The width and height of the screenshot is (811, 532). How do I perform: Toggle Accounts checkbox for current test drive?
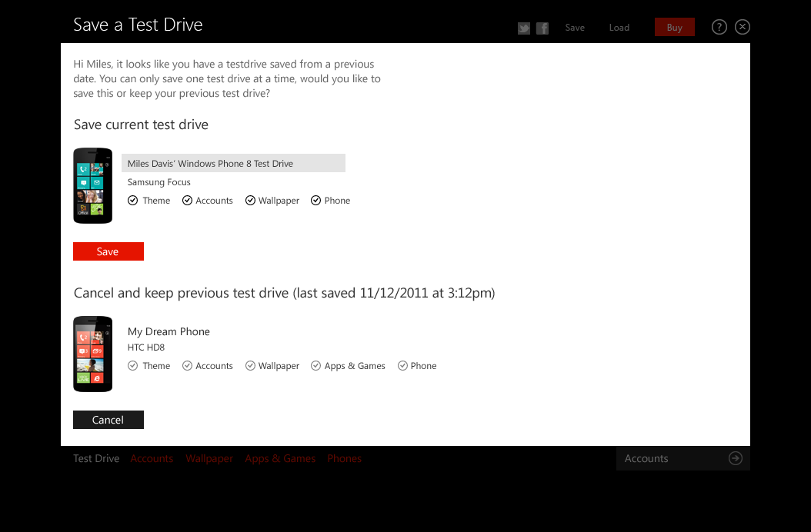point(187,200)
